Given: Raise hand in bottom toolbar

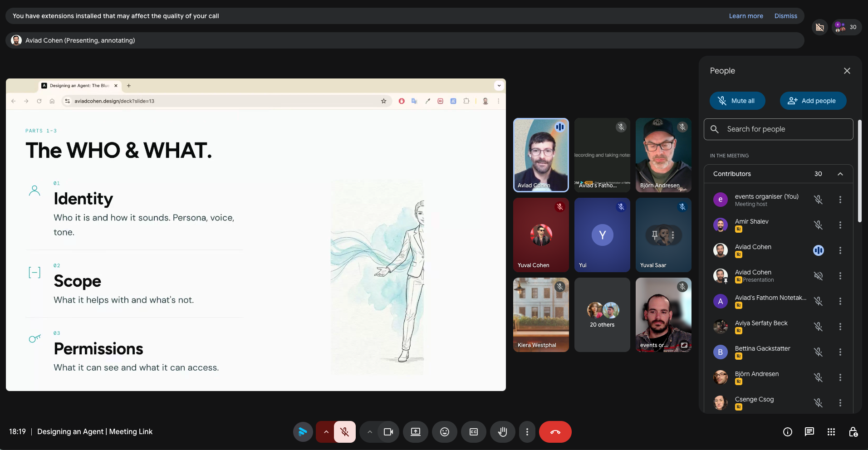Looking at the screenshot, I should [503, 432].
